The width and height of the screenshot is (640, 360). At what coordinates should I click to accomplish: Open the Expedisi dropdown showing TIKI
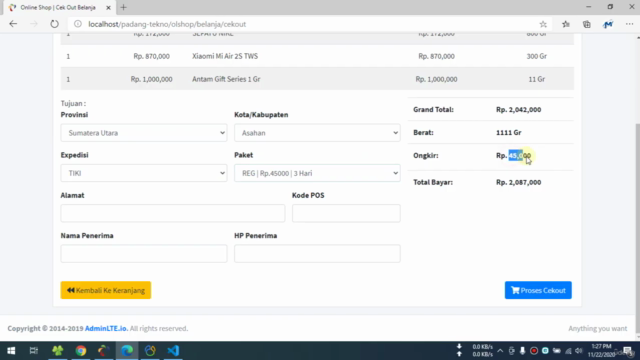144,173
